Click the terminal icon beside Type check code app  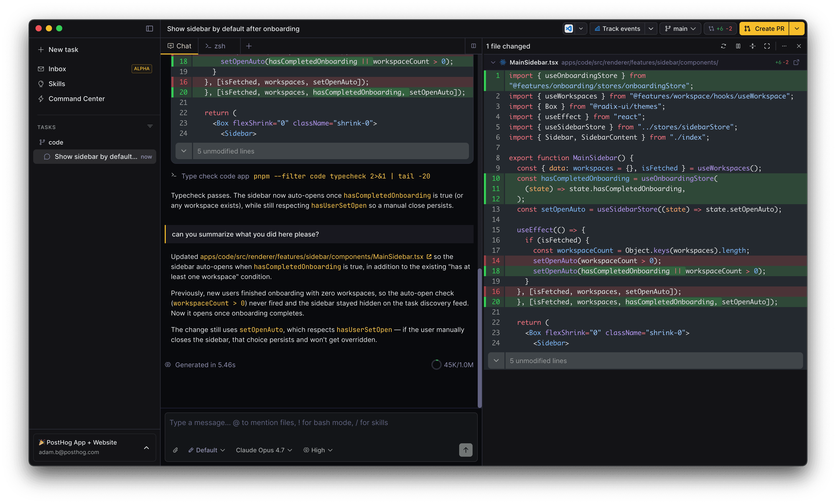click(174, 176)
